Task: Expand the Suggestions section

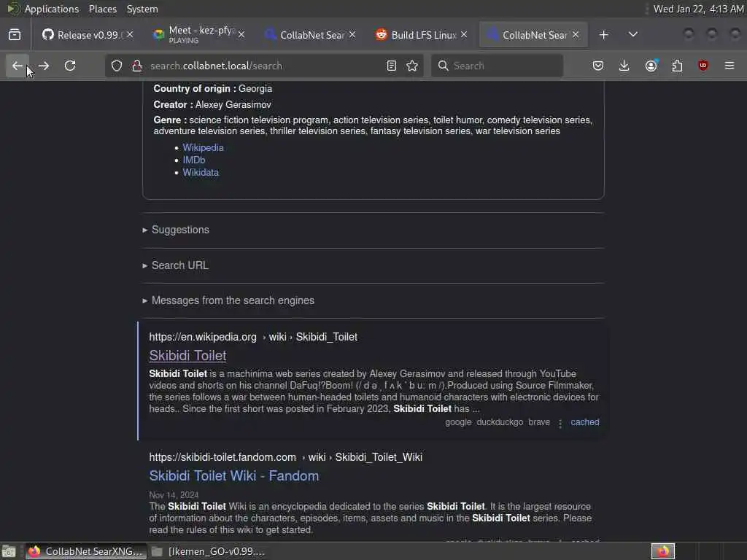Action: (180, 230)
